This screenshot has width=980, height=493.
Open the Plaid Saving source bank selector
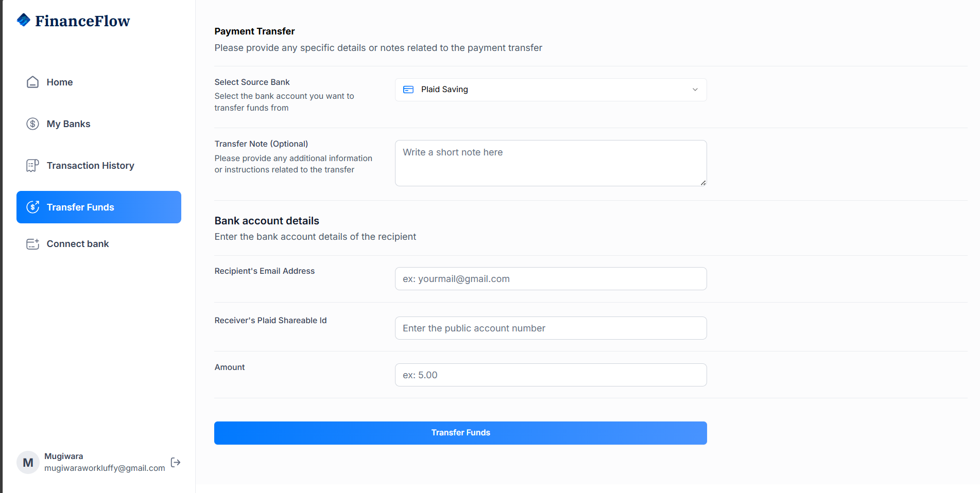(551, 90)
